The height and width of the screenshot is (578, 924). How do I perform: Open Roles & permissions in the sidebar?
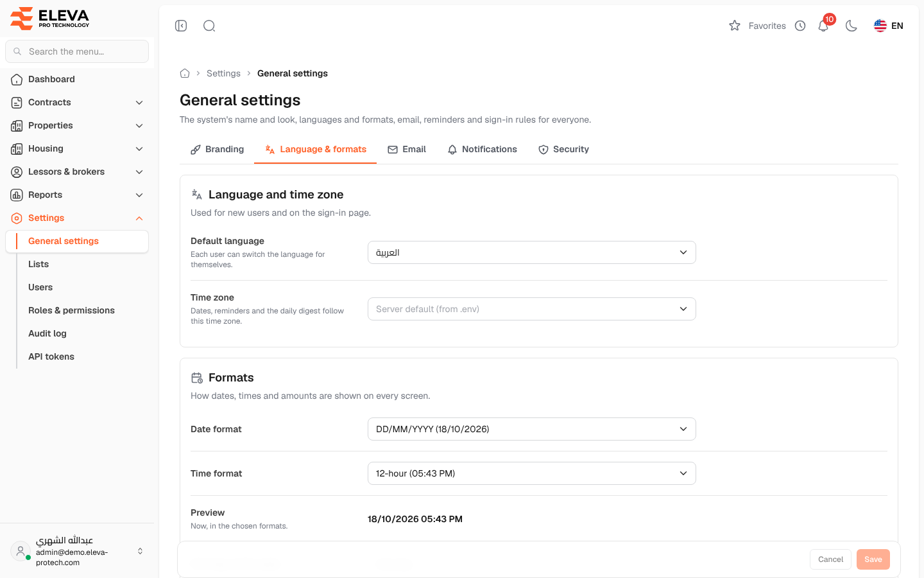[x=71, y=310]
